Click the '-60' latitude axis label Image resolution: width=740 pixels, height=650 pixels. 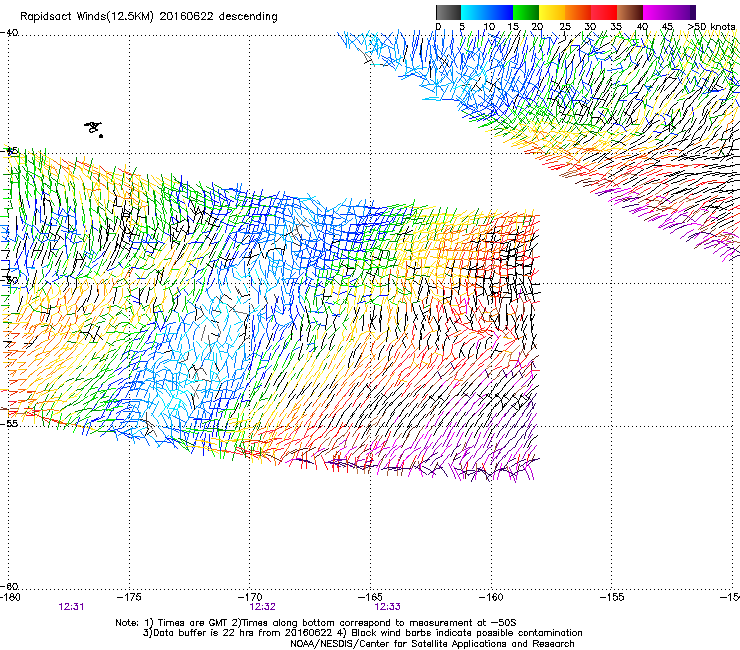coord(9,586)
